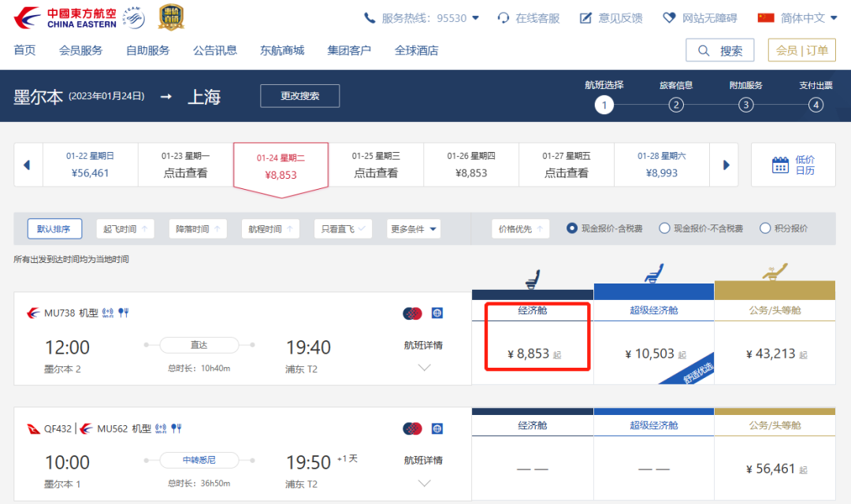
Task: Click the gold best-price badge icon
Action: 171,17
